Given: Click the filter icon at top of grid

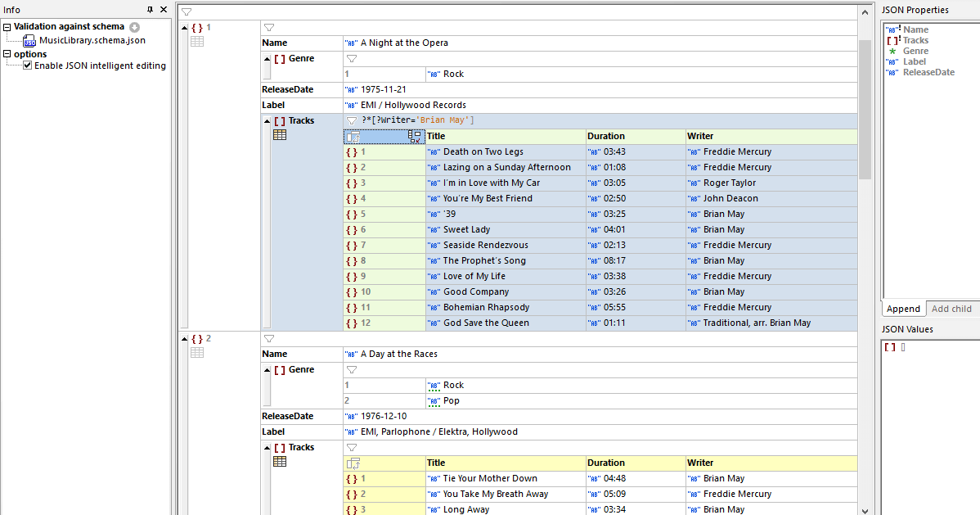Looking at the screenshot, I should pyautogui.click(x=187, y=11).
